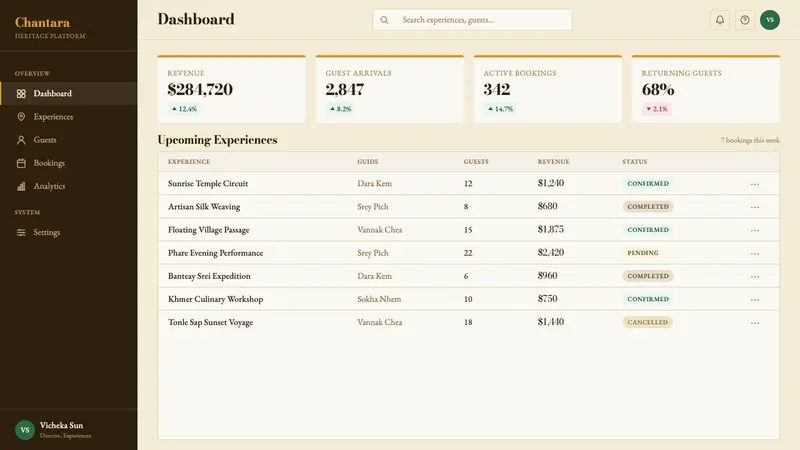Click the Guest Arrivals card 2,847

[390, 89]
